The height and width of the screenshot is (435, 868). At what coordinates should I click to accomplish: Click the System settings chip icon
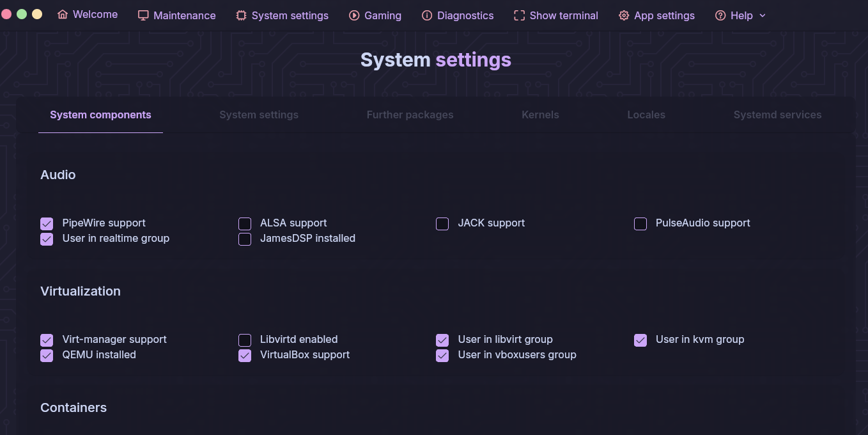coord(241,15)
